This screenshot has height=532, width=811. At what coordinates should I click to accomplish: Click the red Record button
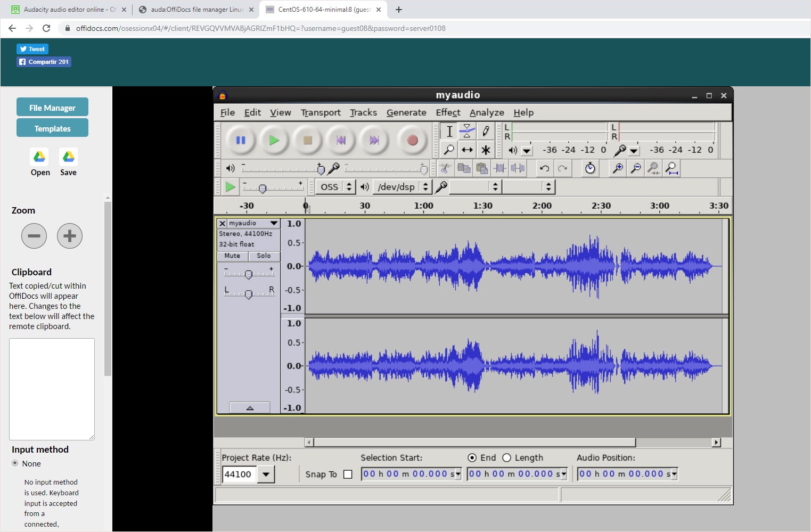(x=412, y=141)
